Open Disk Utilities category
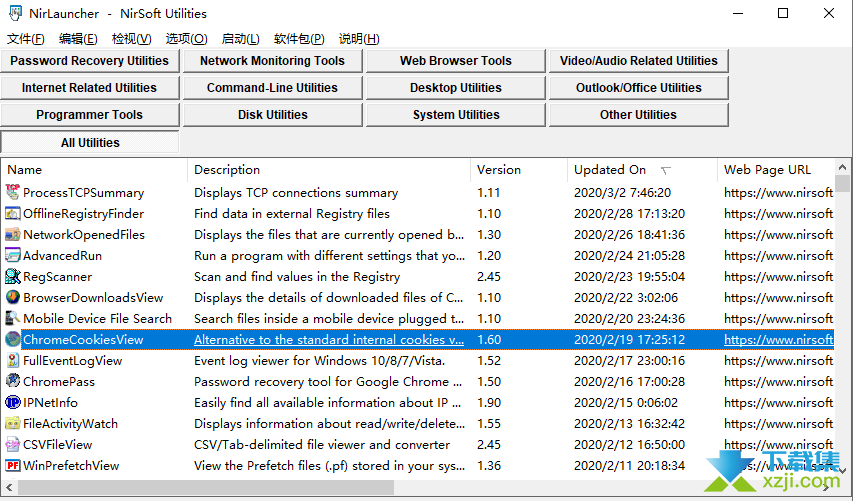 pos(273,115)
